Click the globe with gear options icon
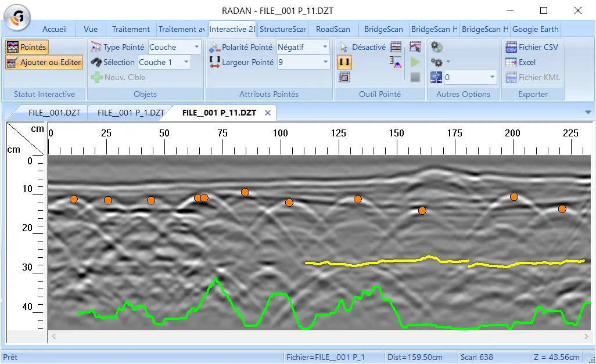The width and height of the screenshot is (596, 364). 437,47
